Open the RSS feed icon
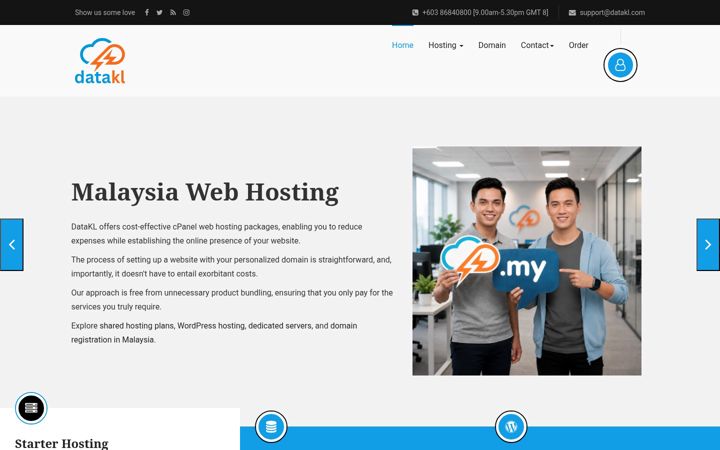This screenshot has height=450, width=720. pyautogui.click(x=173, y=12)
